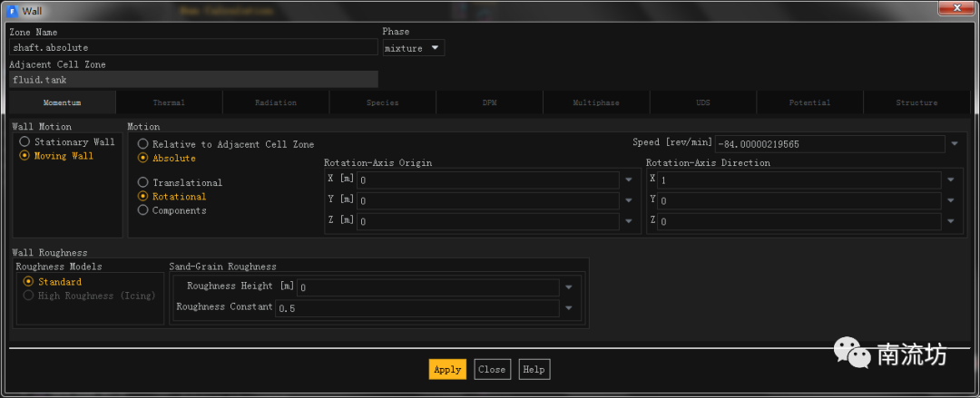Click the Roughness Constant input field

(416, 308)
